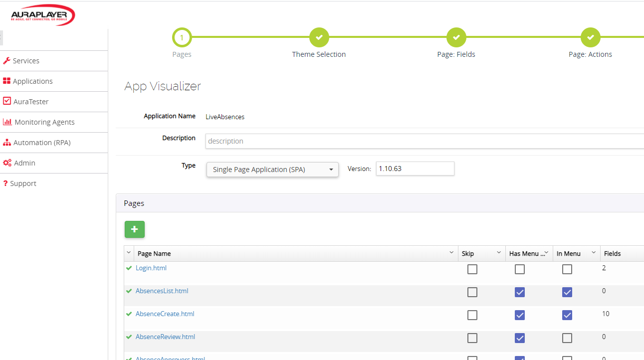This screenshot has height=360, width=644.
Task: Click the Support question mark icon
Action: [x=5, y=183]
